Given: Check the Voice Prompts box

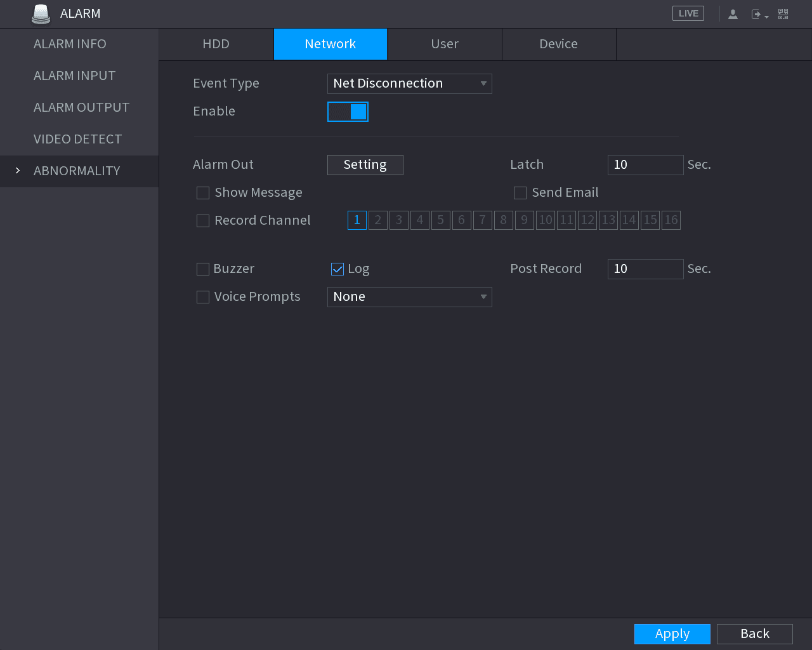Looking at the screenshot, I should point(203,297).
